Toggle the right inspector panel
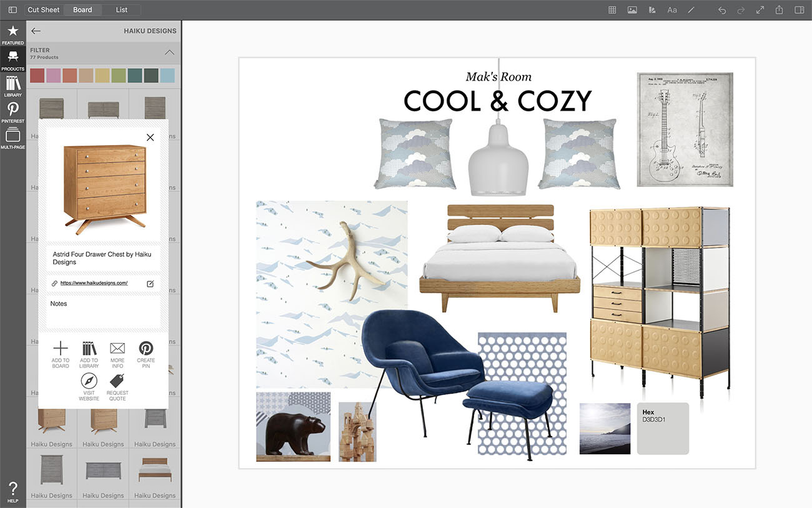The height and width of the screenshot is (508, 812). point(799,10)
